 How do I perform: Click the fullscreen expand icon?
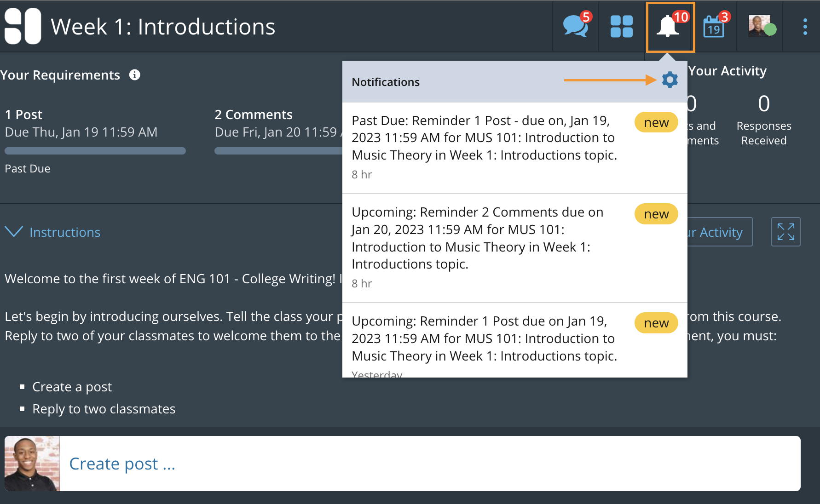785,232
